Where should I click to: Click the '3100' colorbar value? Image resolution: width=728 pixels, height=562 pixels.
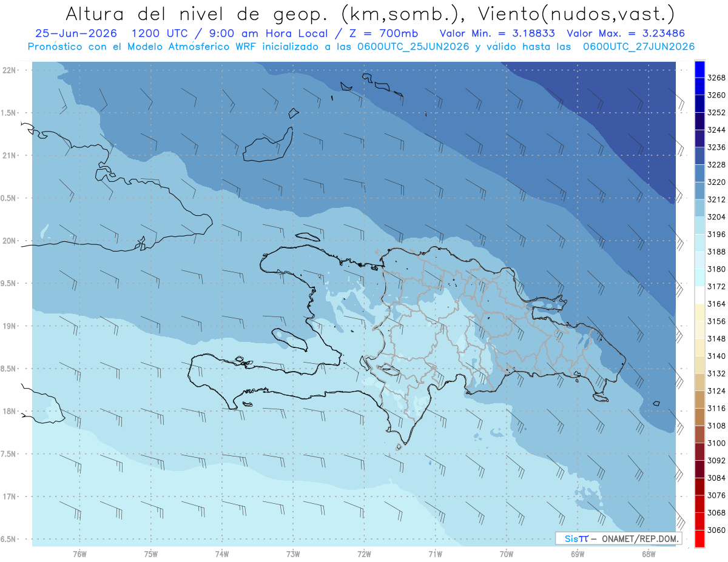click(x=716, y=443)
